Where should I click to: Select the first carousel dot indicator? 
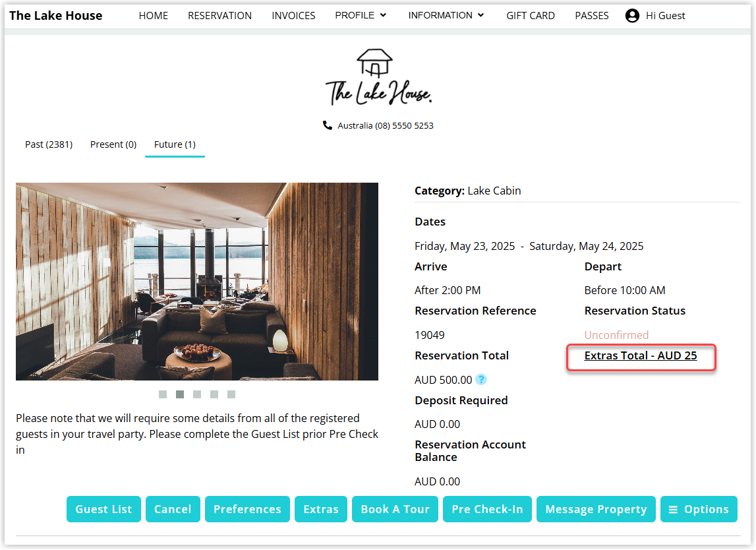(163, 394)
